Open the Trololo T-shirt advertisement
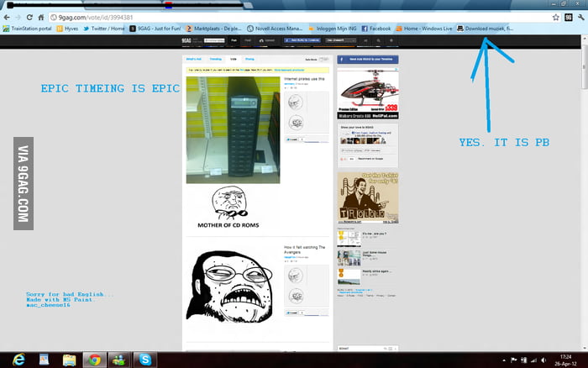Image resolution: width=588 pixels, height=368 pixels. pyautogui.click(x=368, y=197)
